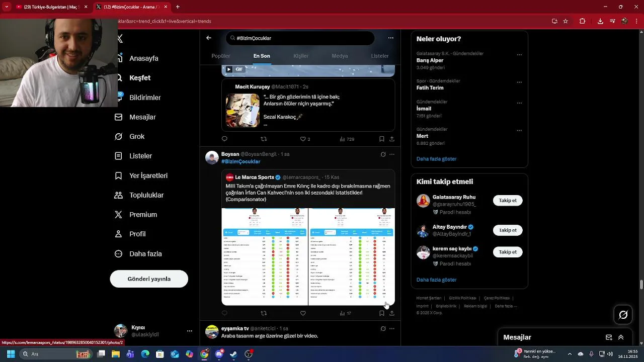Open the Listeler tab
Viewport: 644px width, 362px height.
[x=380, y=56]
